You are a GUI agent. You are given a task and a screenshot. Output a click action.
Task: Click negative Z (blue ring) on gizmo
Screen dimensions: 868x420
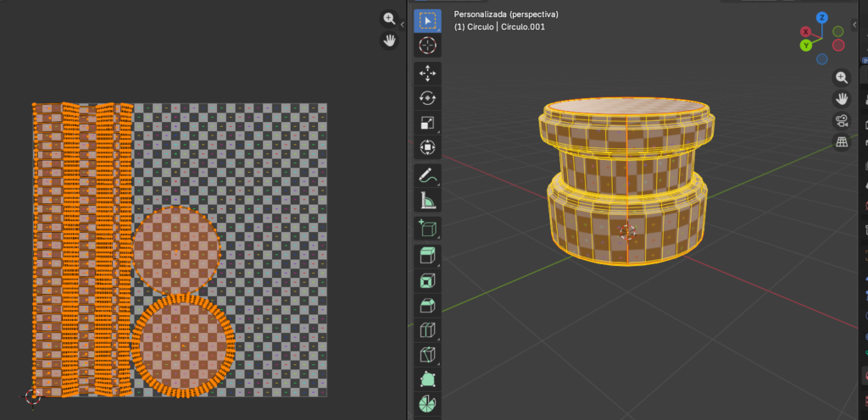tap(822, 58)
